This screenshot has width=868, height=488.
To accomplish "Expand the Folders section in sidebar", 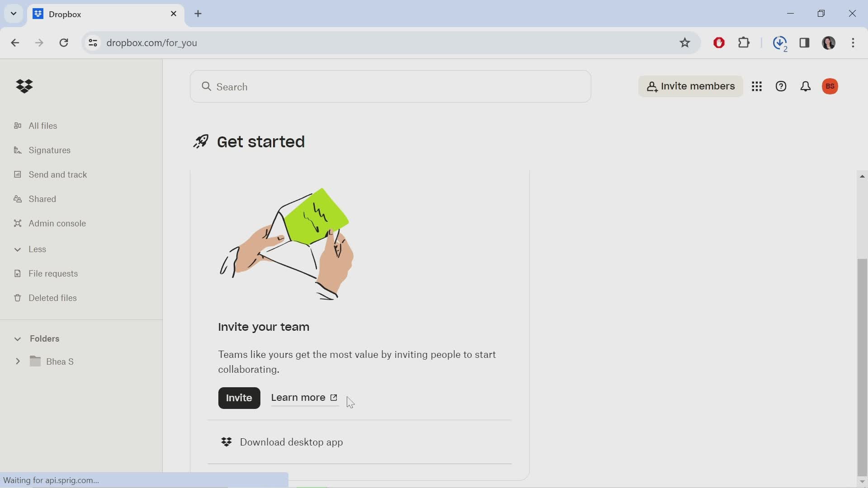I will point(17,338).
